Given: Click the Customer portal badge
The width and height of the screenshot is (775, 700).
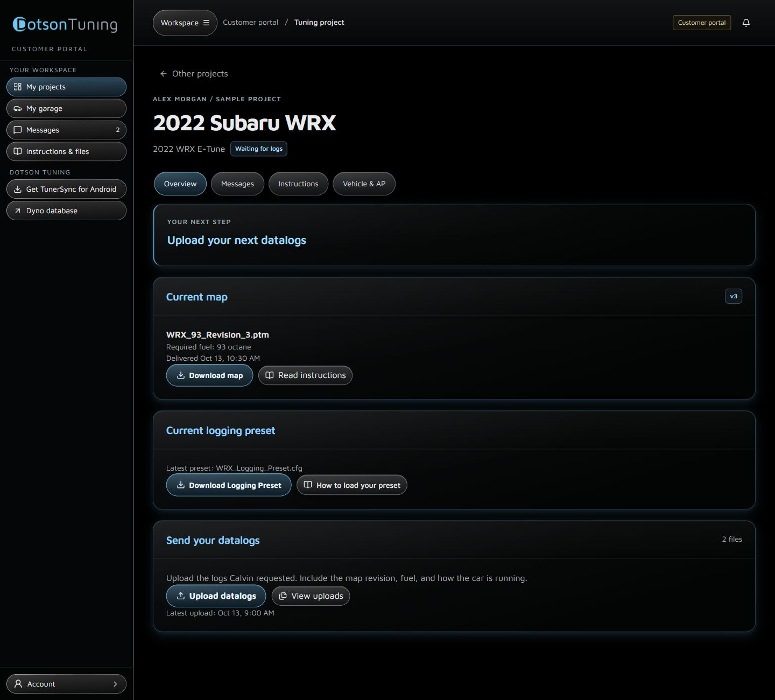Looking at the screenshot, I should click(x=702, y=23).
